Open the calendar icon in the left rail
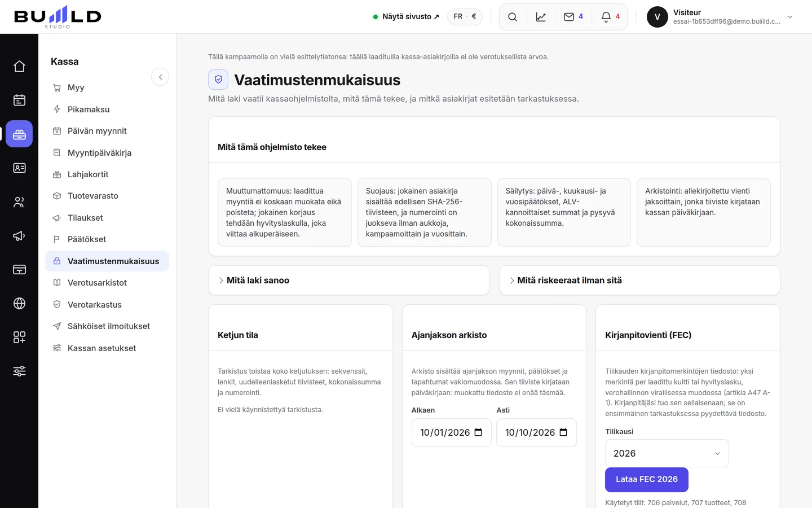Image resolution: width=812 pixels, height=508 pixels. pyautogui.click(x=19, y=100)
